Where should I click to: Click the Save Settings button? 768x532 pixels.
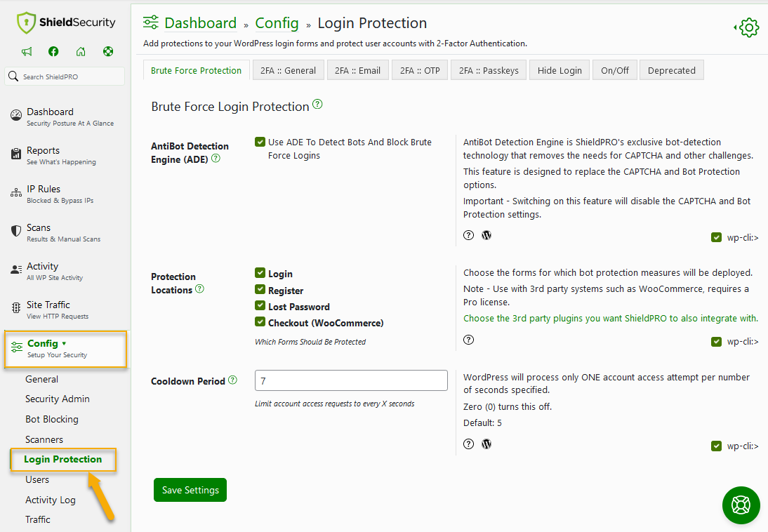coord(190,490)
